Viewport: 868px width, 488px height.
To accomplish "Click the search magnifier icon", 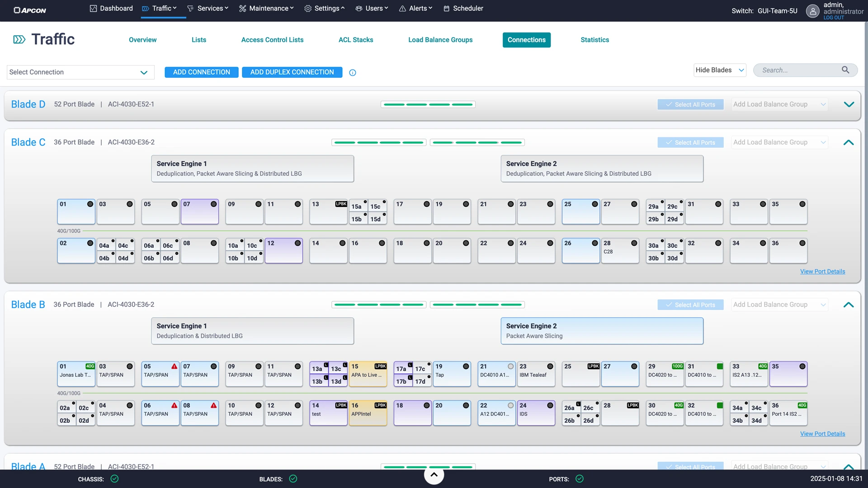I will pyautogui.click(x=845, y=70).
